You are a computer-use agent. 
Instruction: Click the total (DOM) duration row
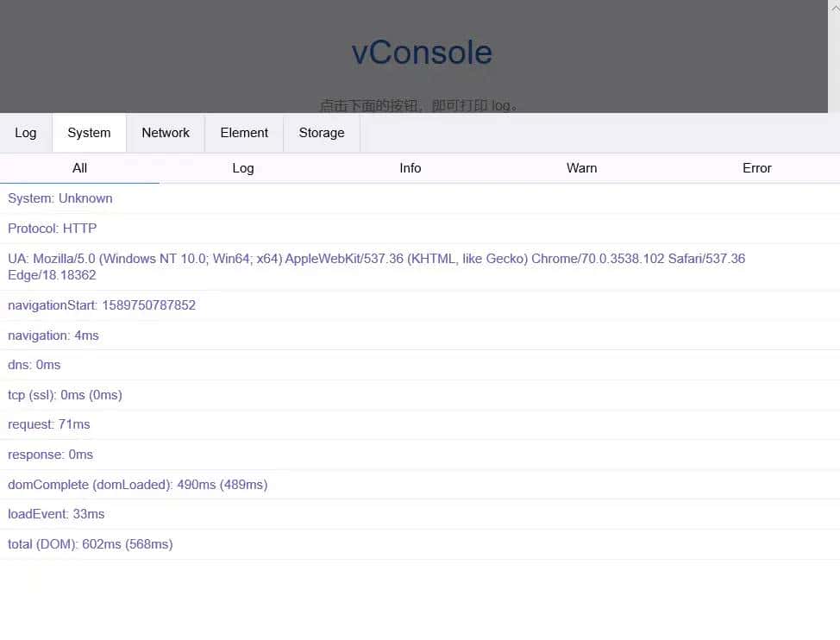[90, 544]
